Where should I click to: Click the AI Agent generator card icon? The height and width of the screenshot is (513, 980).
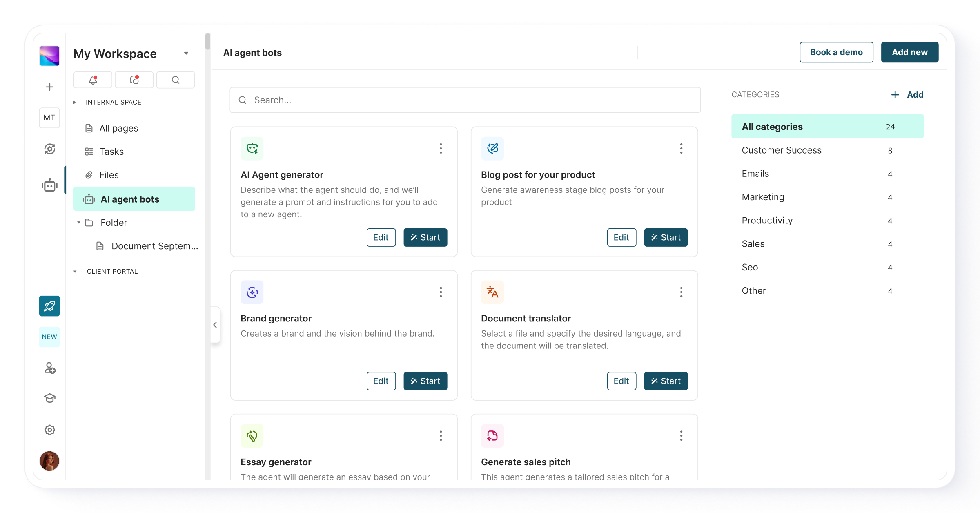[x=252, y=149]
